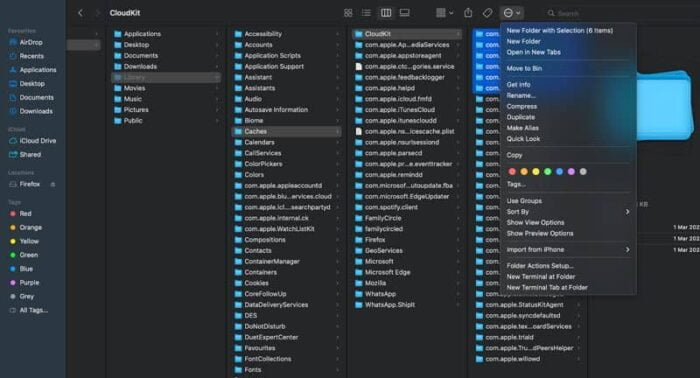Select the com.spotify.client folder
The width and height of the screenshot is (700, 378).
[407, 208]
